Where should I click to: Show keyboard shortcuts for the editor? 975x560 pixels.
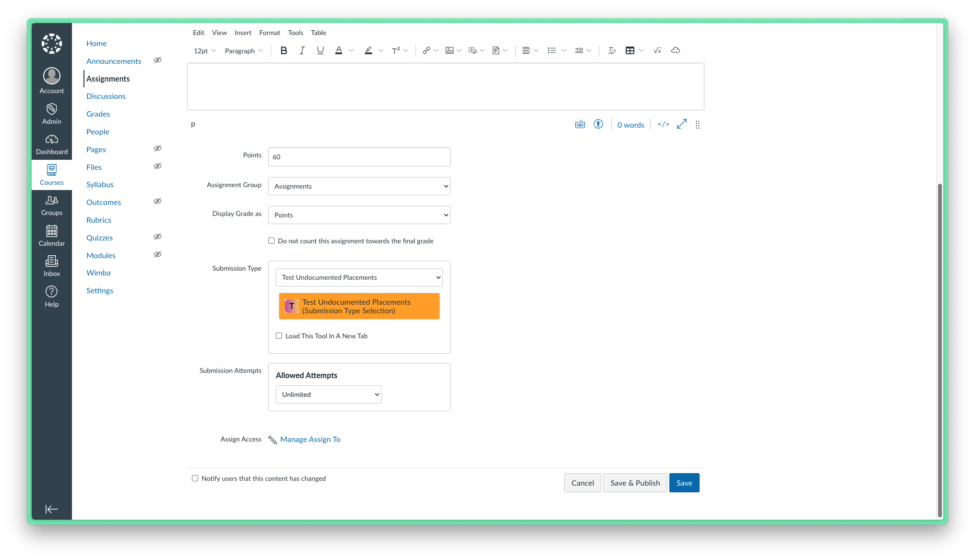[580, 124]
